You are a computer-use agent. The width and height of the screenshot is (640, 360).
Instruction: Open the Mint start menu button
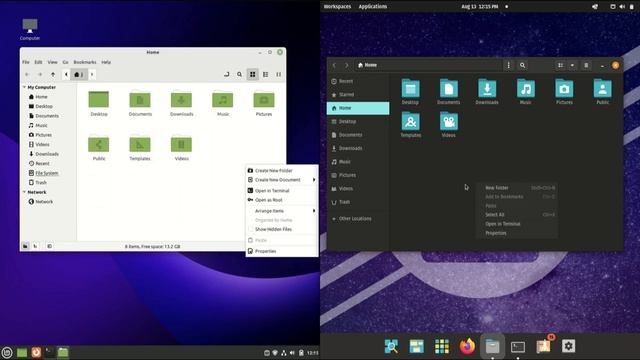[7, 353]
